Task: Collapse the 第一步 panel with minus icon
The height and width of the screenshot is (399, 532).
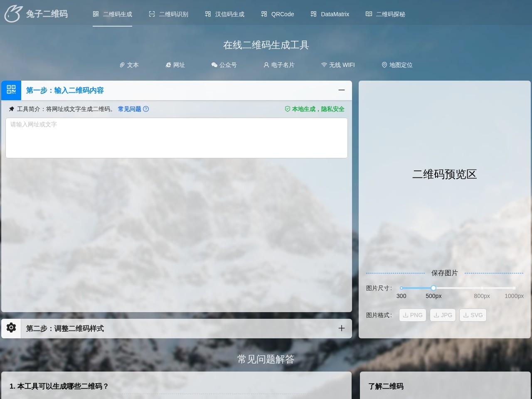Action: coord(342,90)
